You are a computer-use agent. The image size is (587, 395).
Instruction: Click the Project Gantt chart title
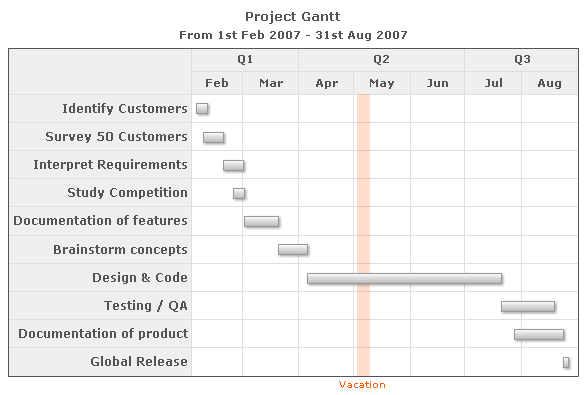[x=293, y=17]
